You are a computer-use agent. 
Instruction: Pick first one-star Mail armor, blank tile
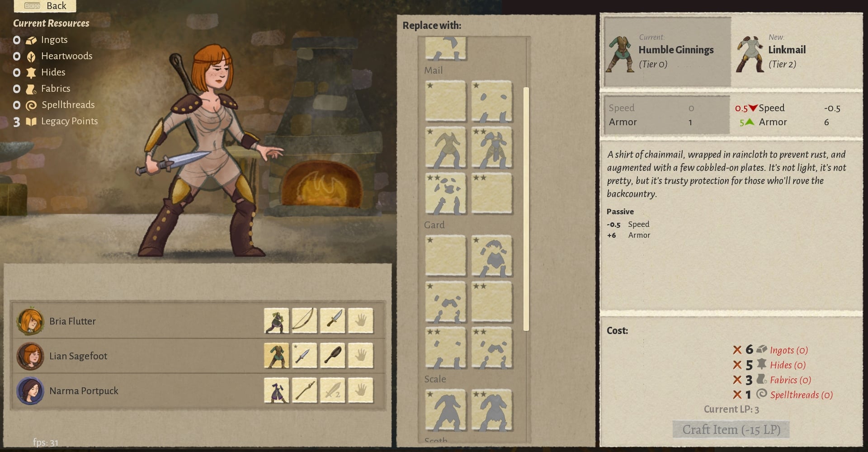coord(445,101)
